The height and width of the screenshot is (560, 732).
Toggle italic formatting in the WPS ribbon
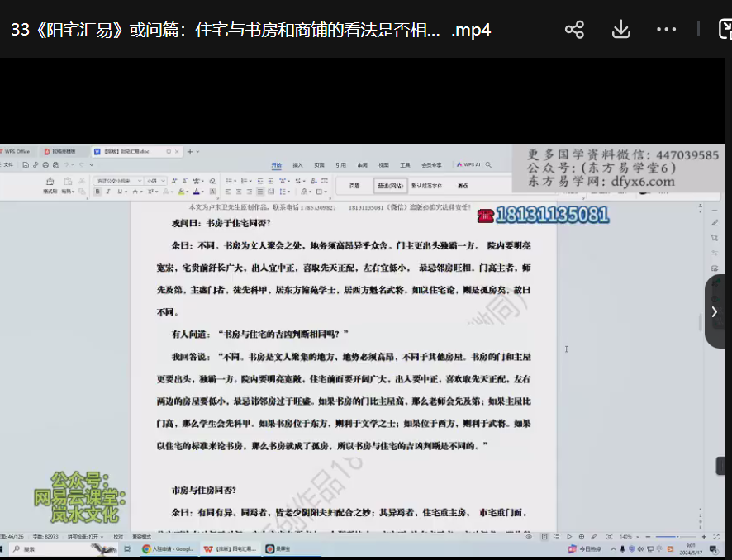click(x=108, y=192)
